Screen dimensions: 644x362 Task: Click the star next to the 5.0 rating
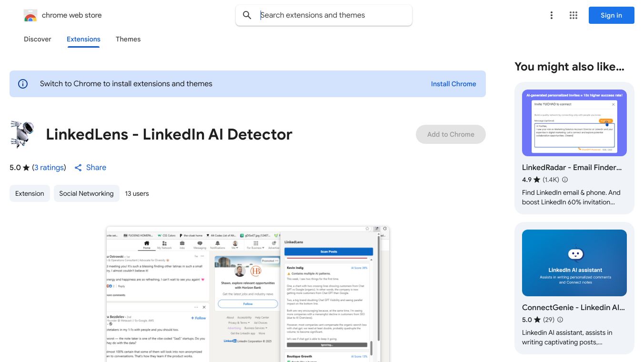[x=26, y=168]
